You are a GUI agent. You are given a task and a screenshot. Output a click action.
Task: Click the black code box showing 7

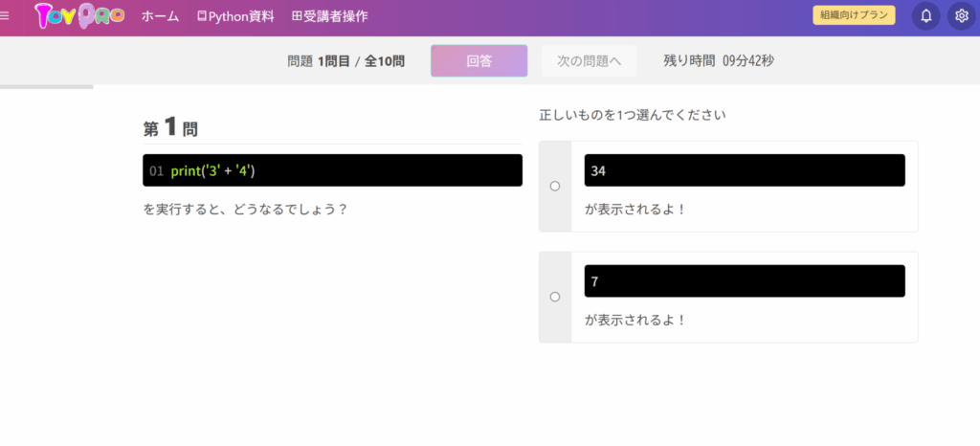tap(744, 281)
